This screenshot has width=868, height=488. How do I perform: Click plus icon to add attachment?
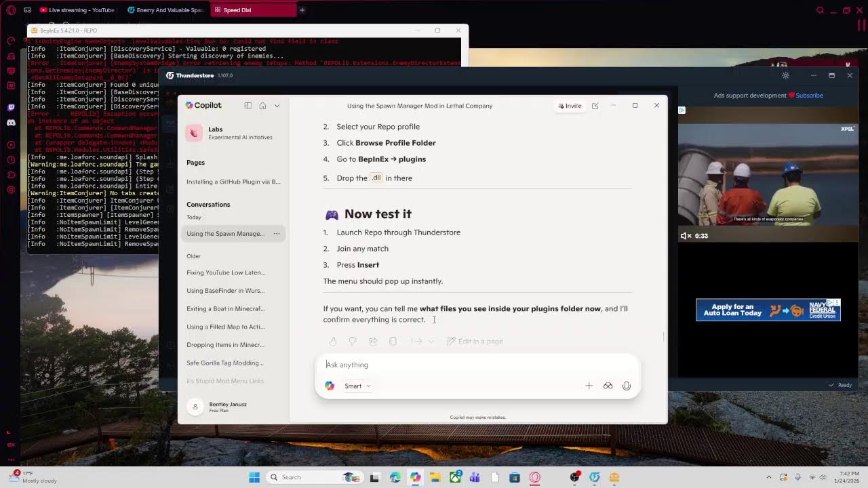[589, 386]
